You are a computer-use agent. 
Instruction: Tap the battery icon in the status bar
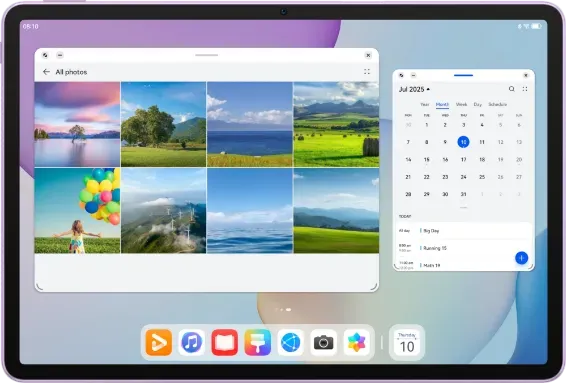pyautogui.click(x=536, y=26)
